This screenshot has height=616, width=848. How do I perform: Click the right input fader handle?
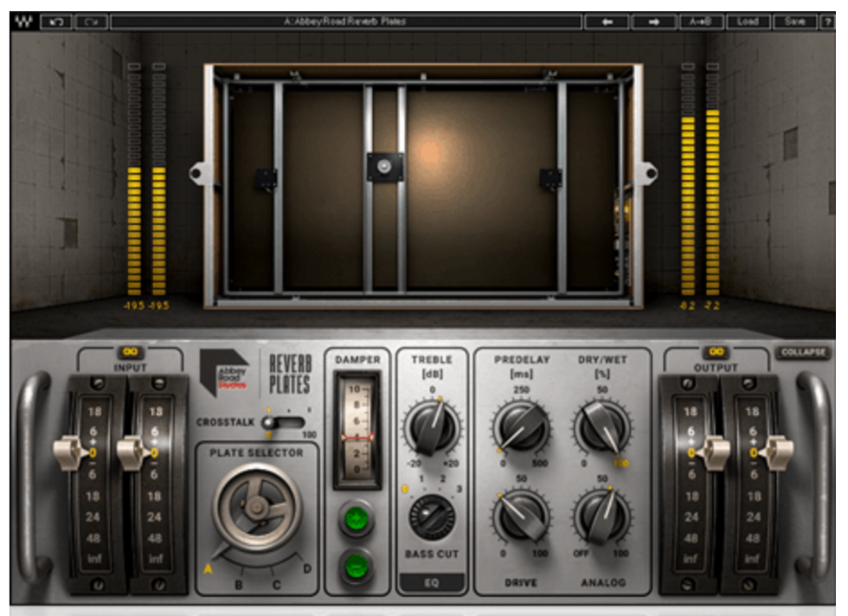point(133,452)
